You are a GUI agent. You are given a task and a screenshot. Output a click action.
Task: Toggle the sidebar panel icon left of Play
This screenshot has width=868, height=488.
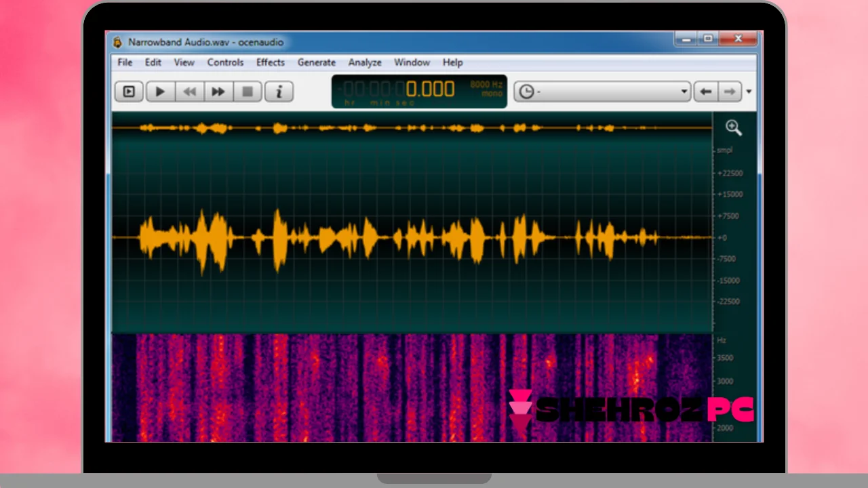[x=129, y=91]
